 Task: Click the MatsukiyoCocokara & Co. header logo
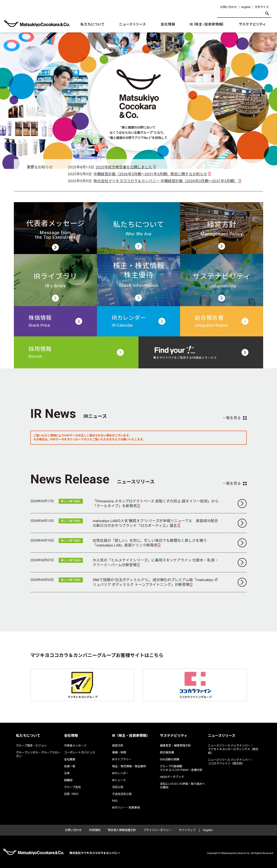tap(37, 24)
